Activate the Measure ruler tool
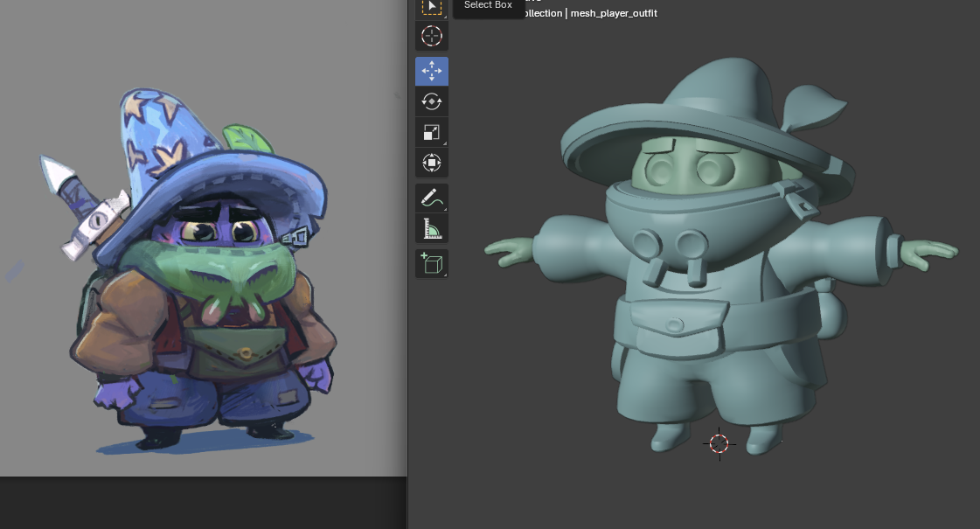This screenshot has width=980, height=529. click(x=431, y=229)
